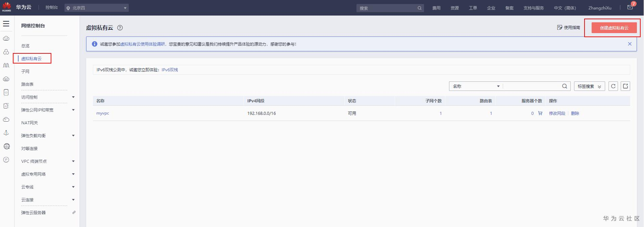Click the three-circles cluster icon in left rail

(6, 52)
